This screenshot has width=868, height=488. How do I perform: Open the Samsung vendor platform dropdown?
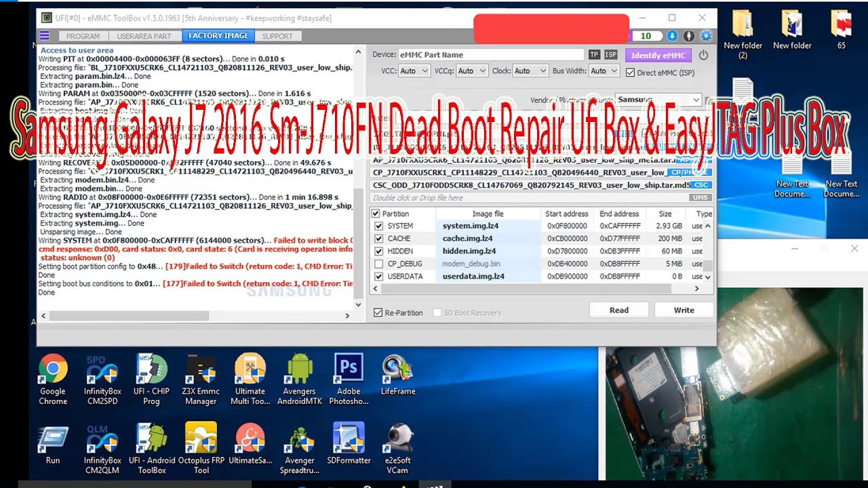658,100
